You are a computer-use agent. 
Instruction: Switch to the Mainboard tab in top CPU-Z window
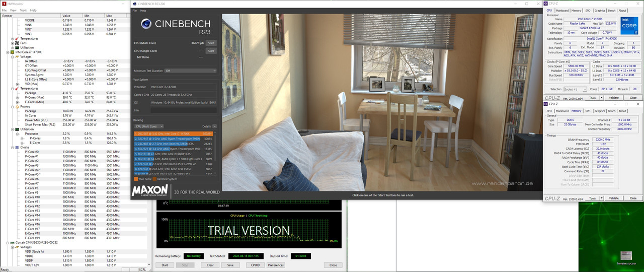pyautogui.click(x=562, y=11)
